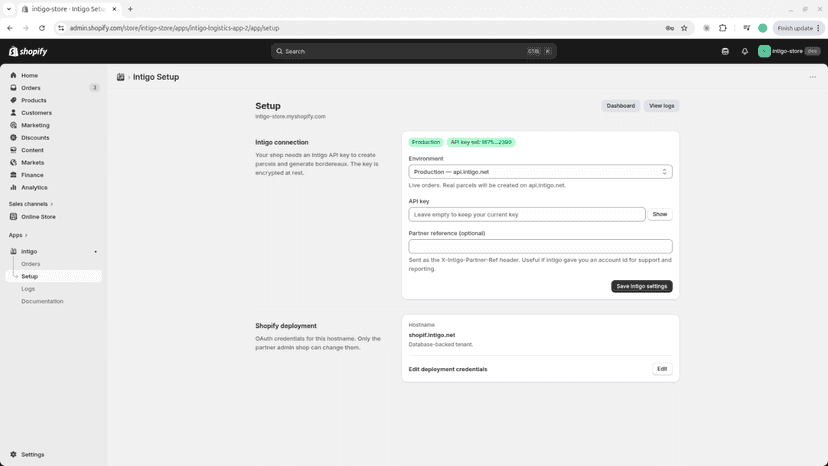Bookmark page with star icon

(684, 28)
